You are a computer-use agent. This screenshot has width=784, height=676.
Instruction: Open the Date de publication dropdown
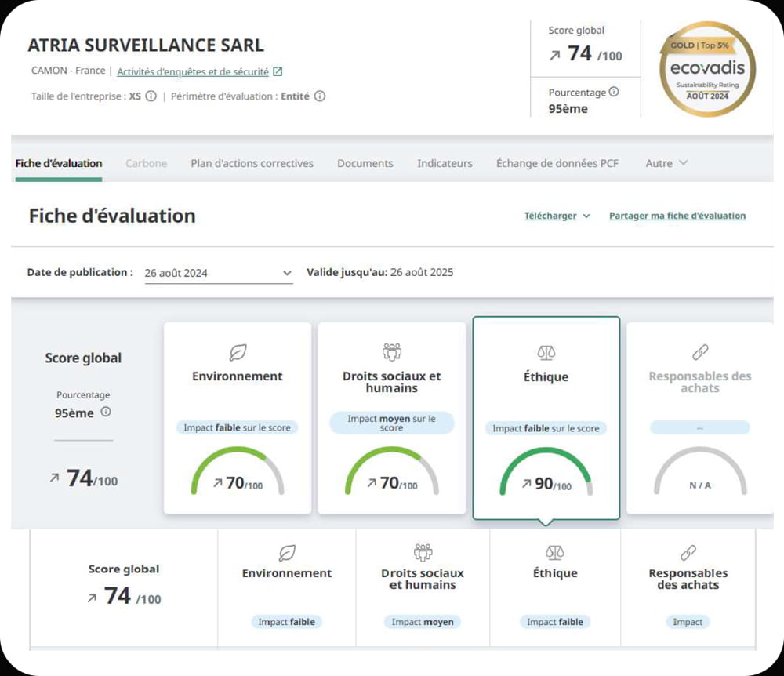coord(219,273)
